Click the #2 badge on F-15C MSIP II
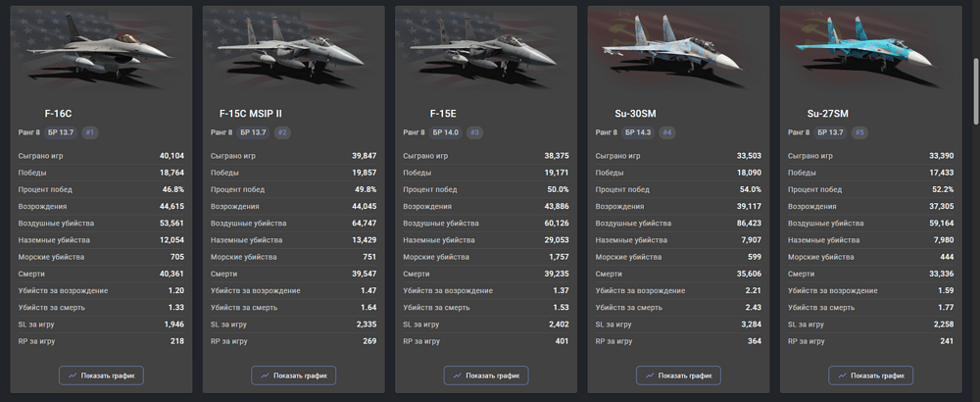 (282, 132)
